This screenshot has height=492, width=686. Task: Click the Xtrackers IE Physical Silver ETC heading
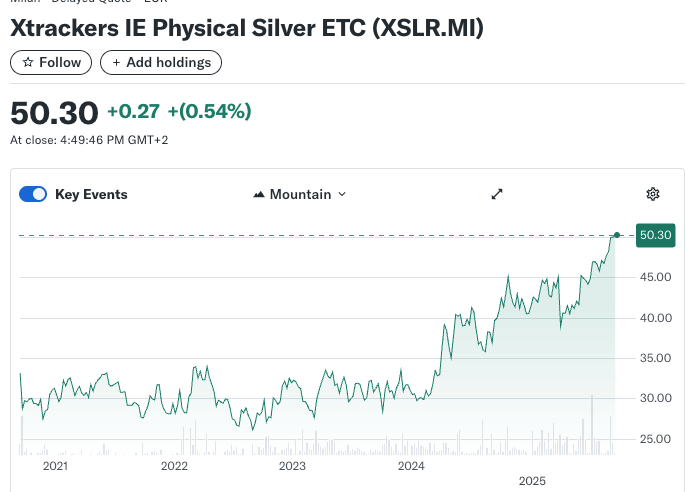[x=246, y=28]
